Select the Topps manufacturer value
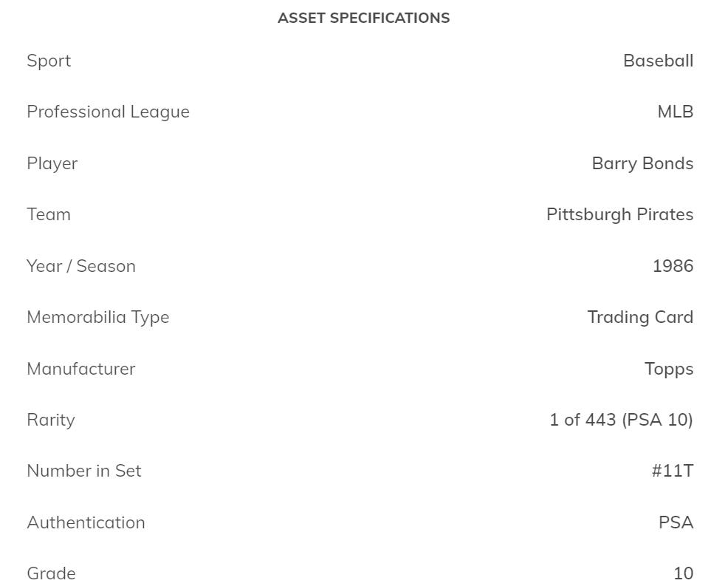 pyautogui.click(x=668, y=369)
